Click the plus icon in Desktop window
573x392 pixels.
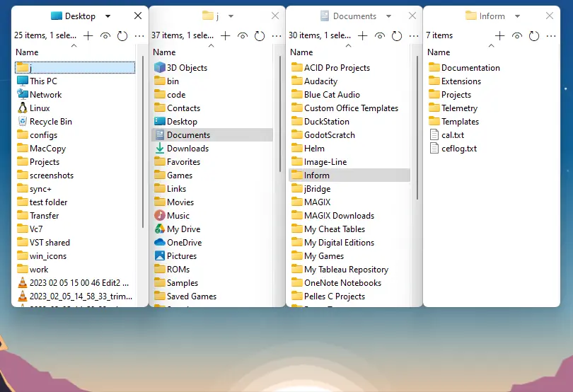(88, 35)
